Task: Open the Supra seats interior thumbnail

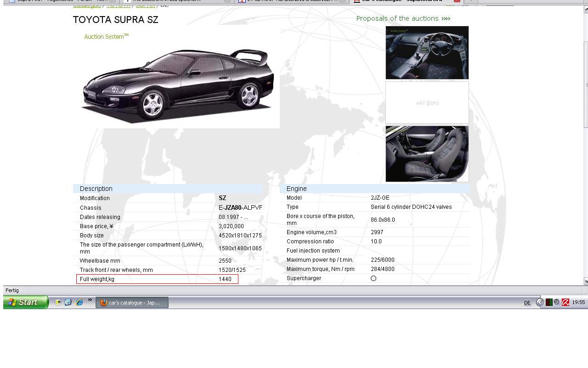Action: 427,154
